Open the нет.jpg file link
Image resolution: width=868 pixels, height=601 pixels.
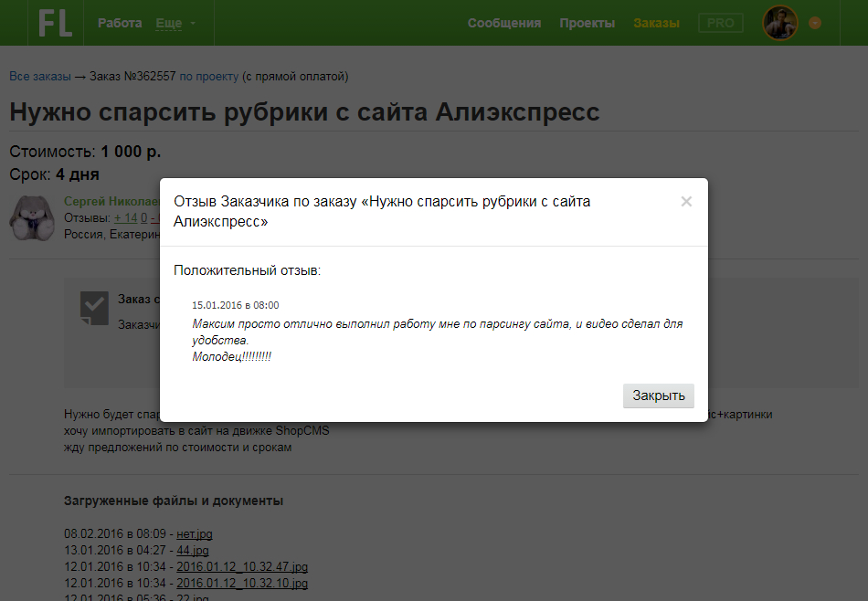click(195, 534)
